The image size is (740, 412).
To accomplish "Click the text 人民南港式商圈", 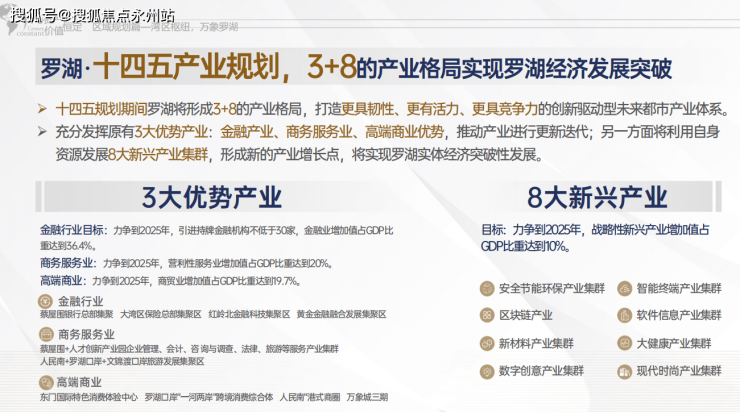I will pos(310,397).
